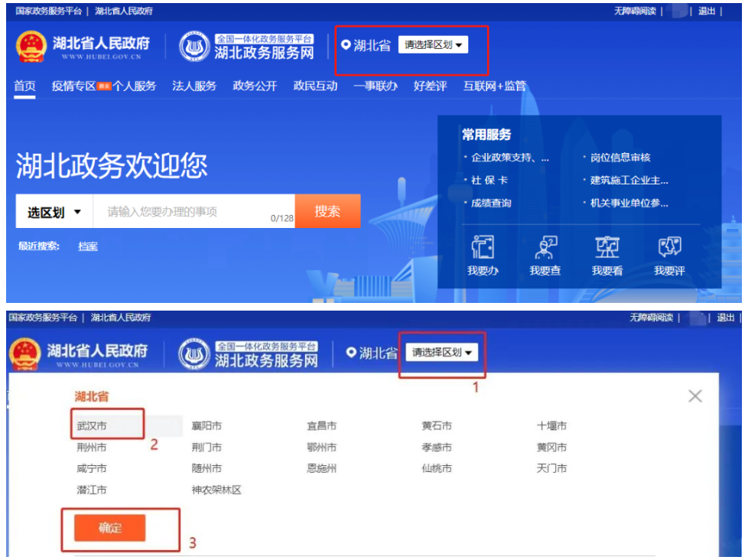
Task: Select 荆门市 in the region list
Action: pos(207,448)
